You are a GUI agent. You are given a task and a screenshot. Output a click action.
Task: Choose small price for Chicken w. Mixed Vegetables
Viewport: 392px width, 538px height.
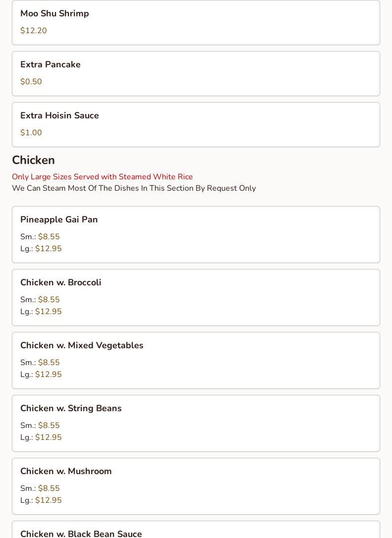pos(49,363)
